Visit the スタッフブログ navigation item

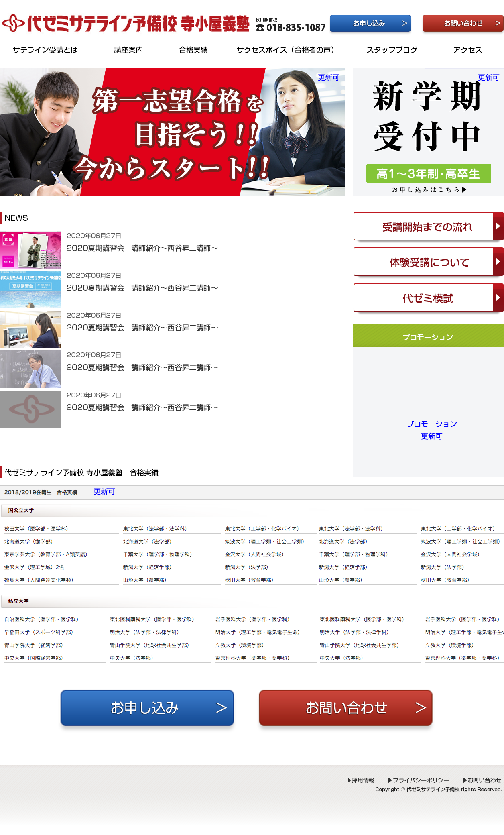click(x=392, y=50)
